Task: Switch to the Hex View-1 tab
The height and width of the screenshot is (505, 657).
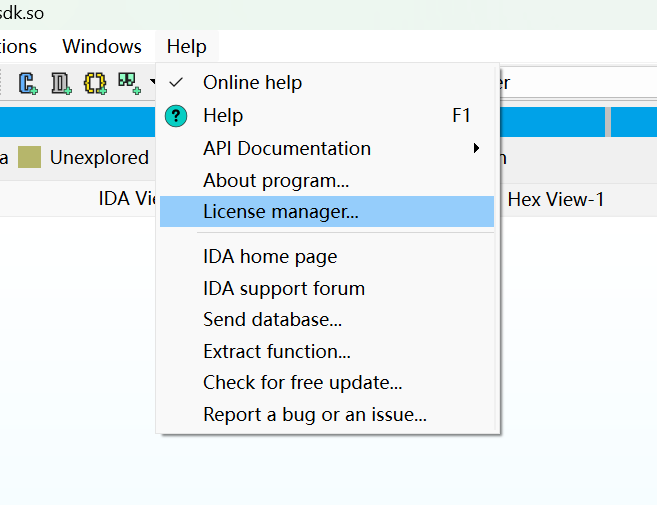Action: [556, 199]
